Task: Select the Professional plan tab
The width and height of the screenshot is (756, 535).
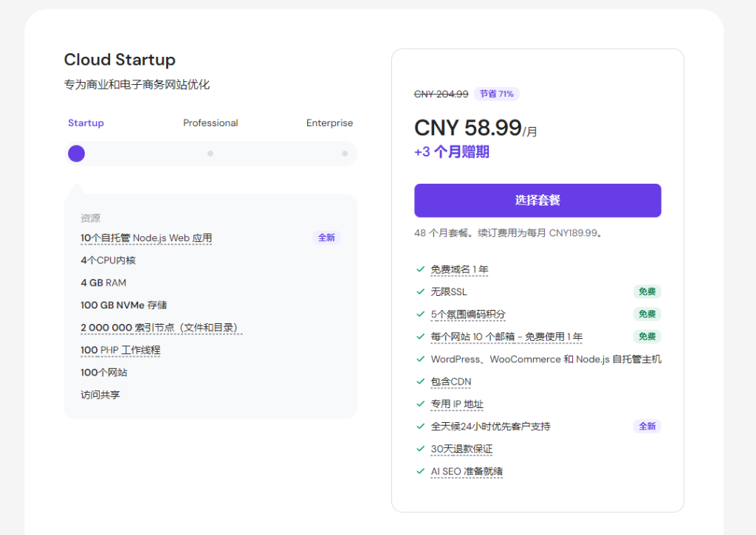Action: [210, 123]
